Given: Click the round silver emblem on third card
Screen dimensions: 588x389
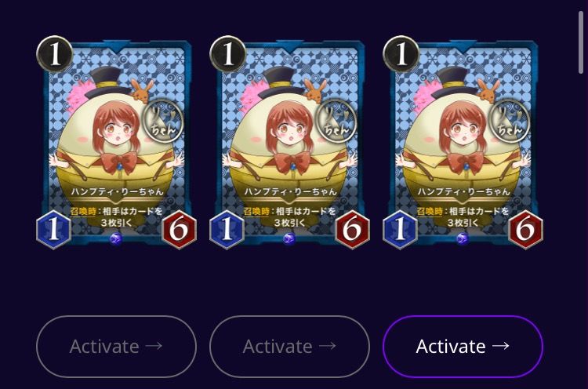Looking at the screenshot, I should [510, 121].
